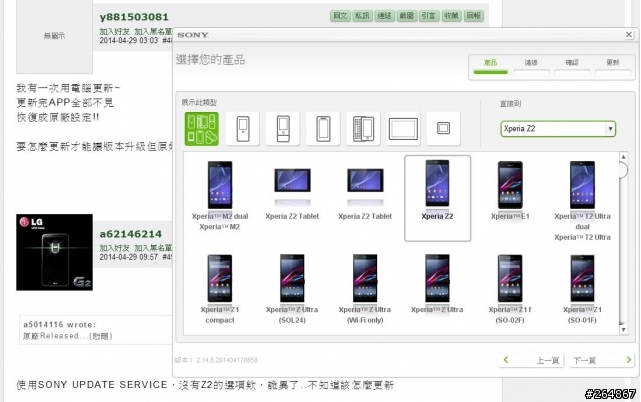Click the product list scroll up arrow

[x=623, y=157]
